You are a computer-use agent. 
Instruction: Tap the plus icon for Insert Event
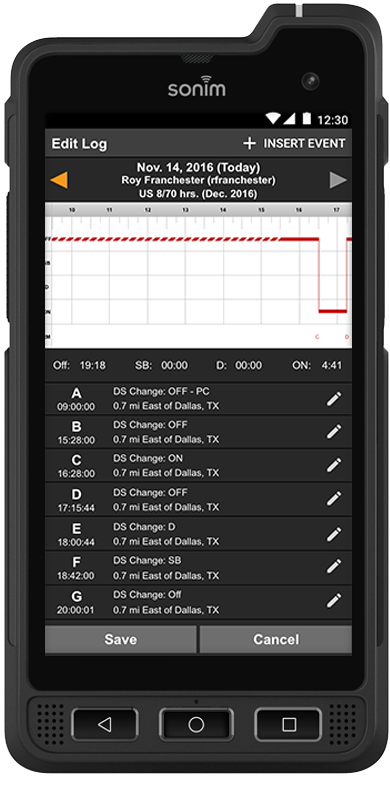point(249,144)
